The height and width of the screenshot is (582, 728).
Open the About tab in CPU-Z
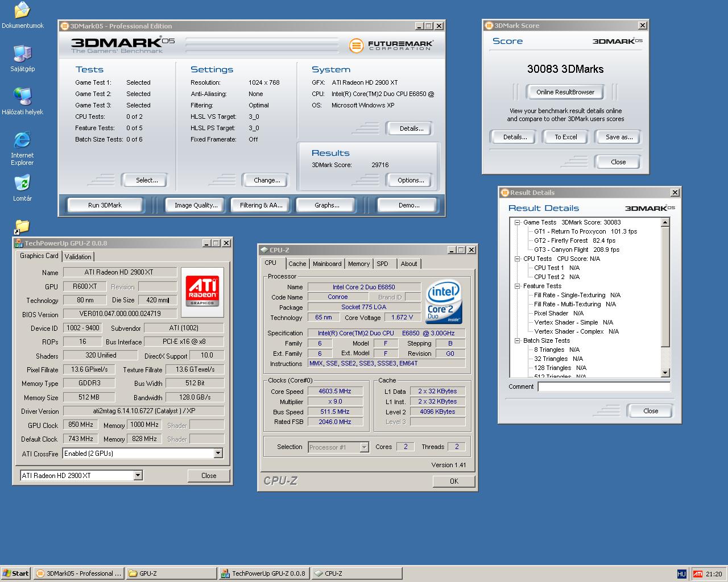(409, 264)
